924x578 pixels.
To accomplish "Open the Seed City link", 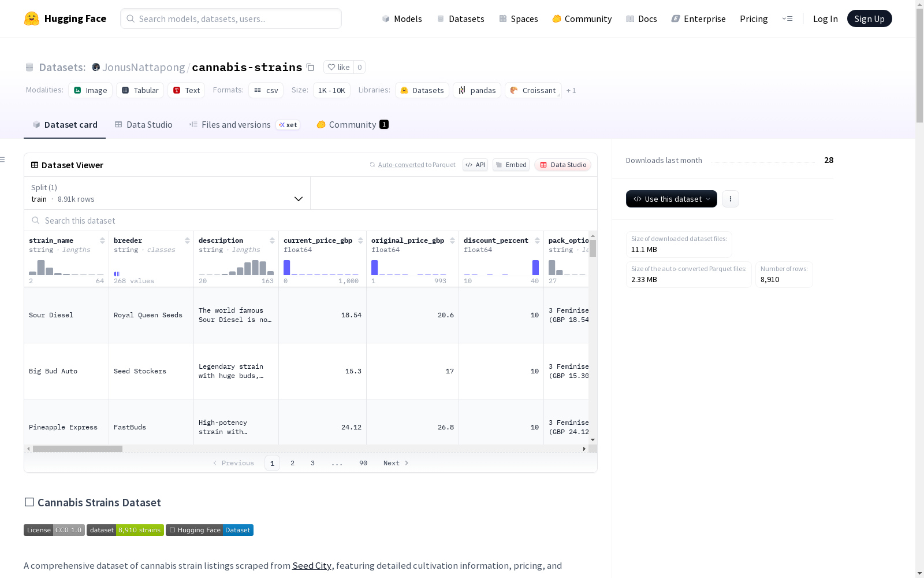I will tap(312, 565).
